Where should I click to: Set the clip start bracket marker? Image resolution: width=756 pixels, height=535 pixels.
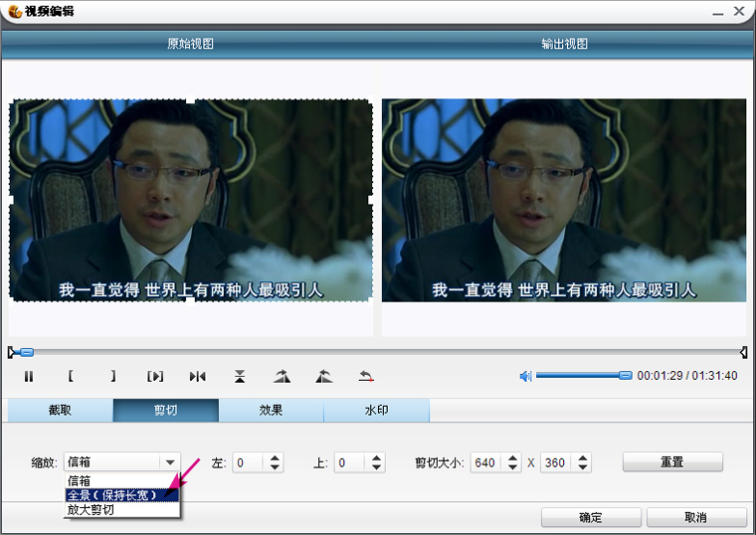pyautogui.click(x=71, y=376)
